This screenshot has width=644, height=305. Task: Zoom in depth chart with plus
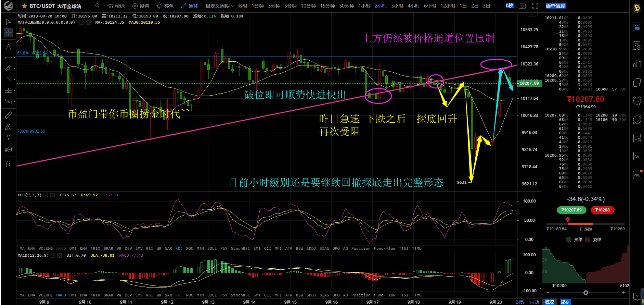pos(623,293)
